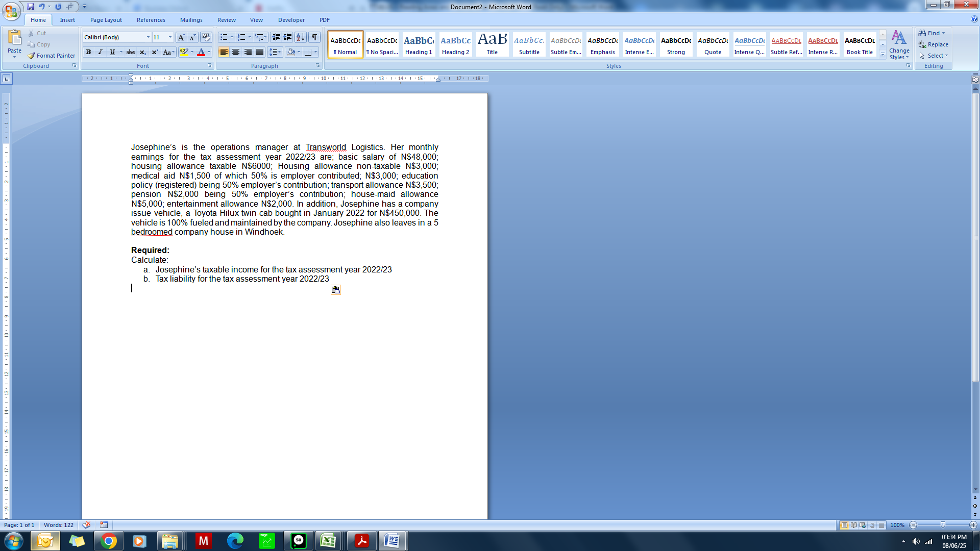Apply the red font color

coord(201,52)
